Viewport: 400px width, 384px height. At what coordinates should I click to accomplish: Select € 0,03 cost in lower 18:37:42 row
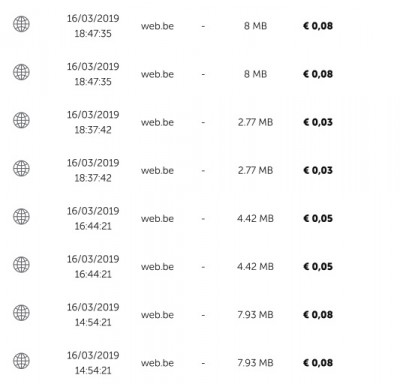pos(318,170)
